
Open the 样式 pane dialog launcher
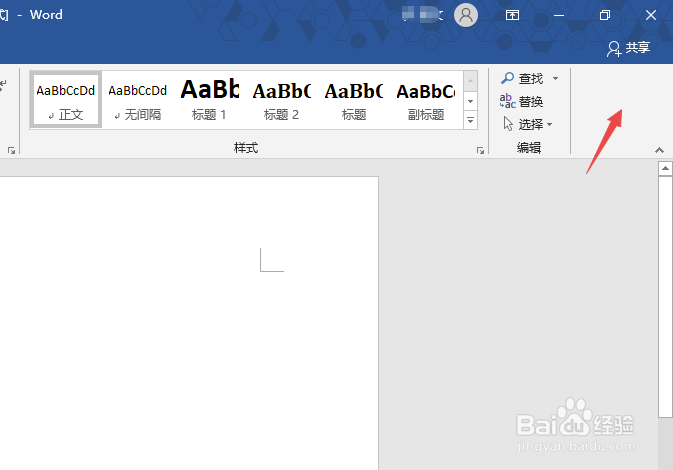tap(480, 151)
